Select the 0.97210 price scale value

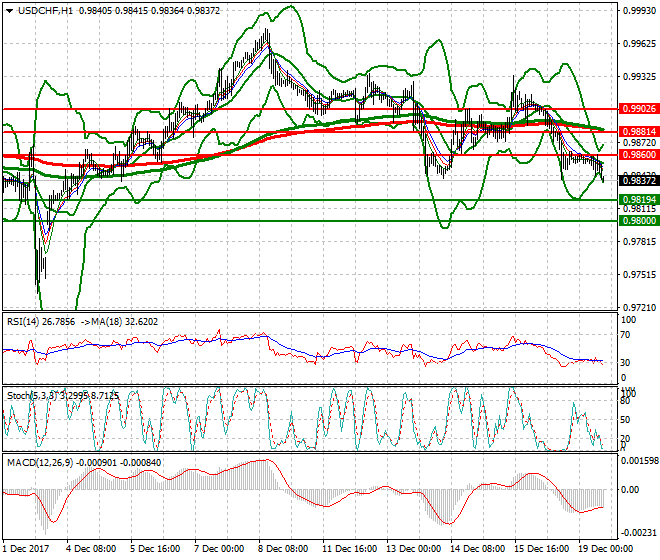[639, 308]
